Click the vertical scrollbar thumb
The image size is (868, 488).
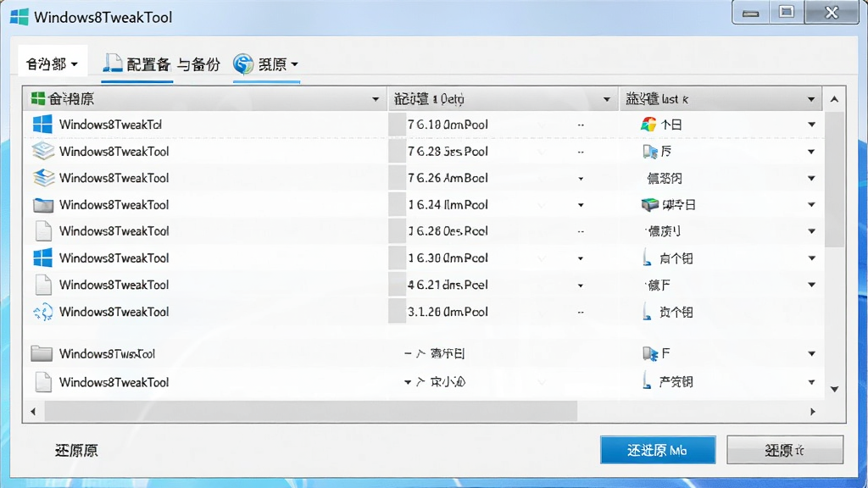834,179
